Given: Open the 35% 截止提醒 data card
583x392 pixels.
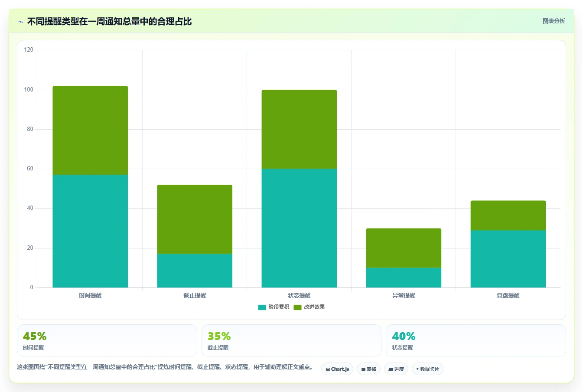Looking at the screenshot, I should click(291, 340).
